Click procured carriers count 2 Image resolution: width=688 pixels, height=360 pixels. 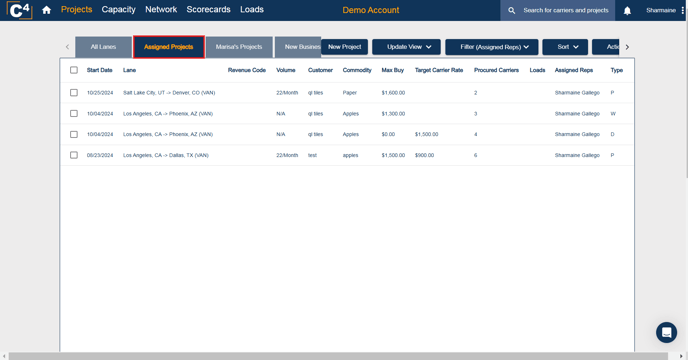point(476,93)
